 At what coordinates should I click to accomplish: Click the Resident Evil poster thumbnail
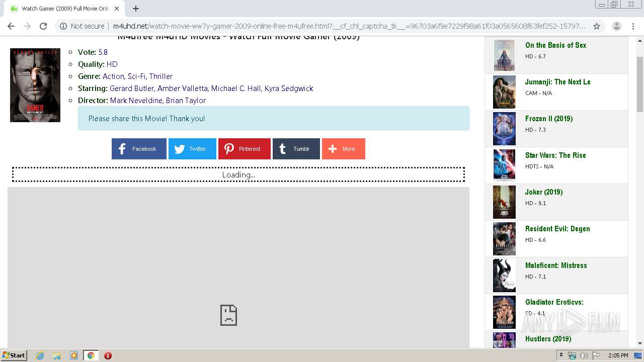coord(504,239)
